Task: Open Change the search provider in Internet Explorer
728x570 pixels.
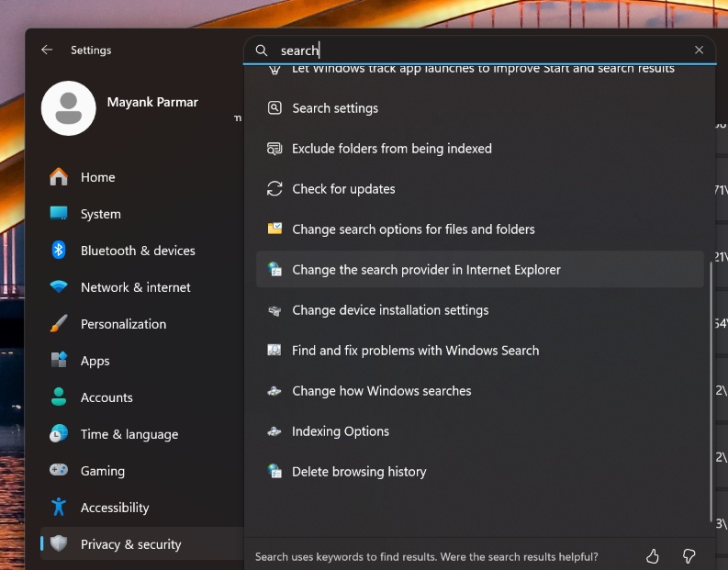Action: pyautogui.click(x=479, y=270)
